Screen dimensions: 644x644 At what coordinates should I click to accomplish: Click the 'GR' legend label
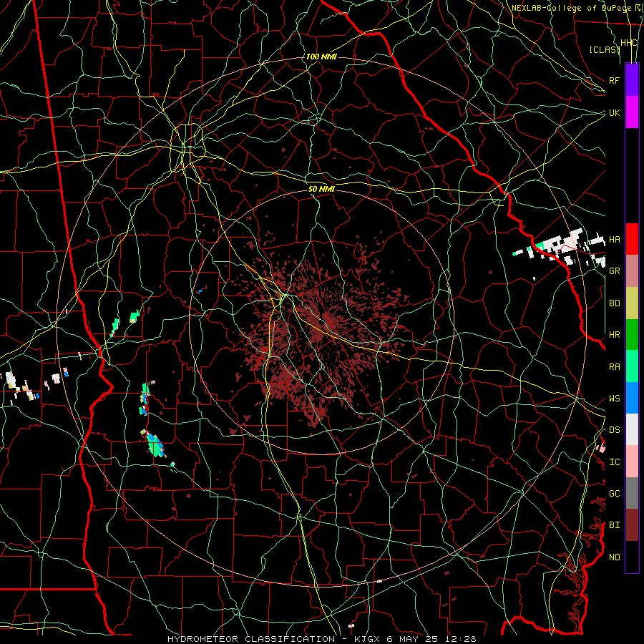coord(614,271)
